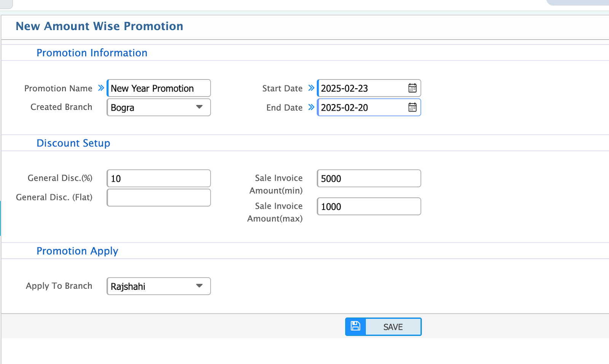This screenshot has width=609, height=364.
Task: Open the Created Branch dropdown showing Bogra
Action: click(158, 107)
